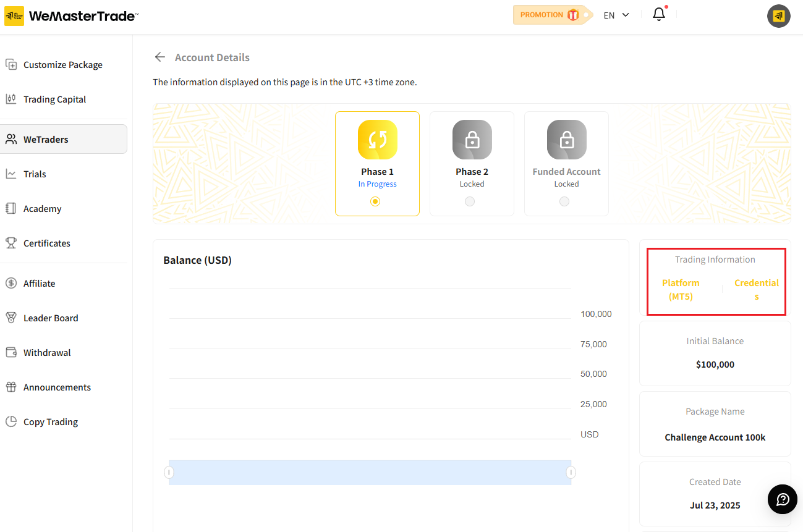Viewport: 803px width, 532px height.
Task: Click the Academy book icon
Action: click(11, 208)
